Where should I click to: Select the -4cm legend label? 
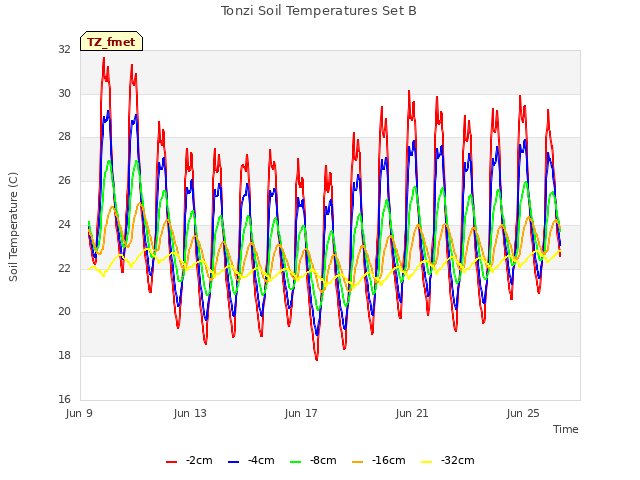click(261, 460)
